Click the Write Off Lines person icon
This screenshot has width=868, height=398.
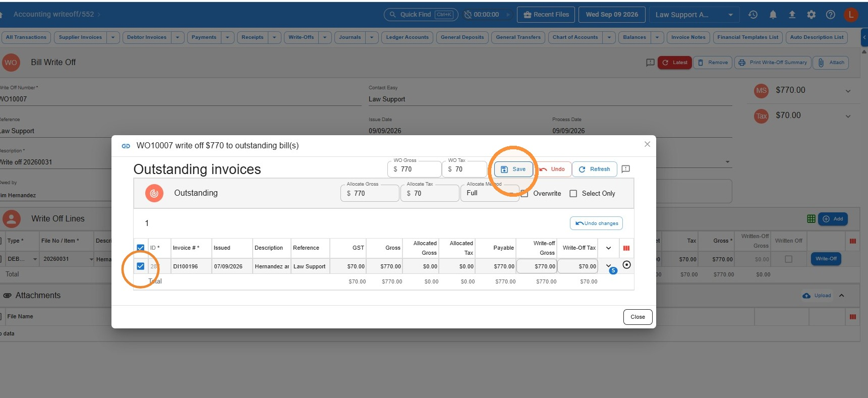[12, 219]
